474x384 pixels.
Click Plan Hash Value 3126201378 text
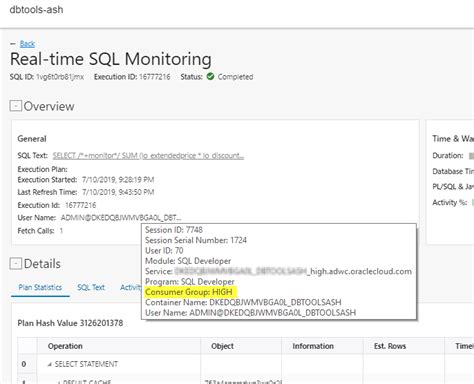pos(70,323)
